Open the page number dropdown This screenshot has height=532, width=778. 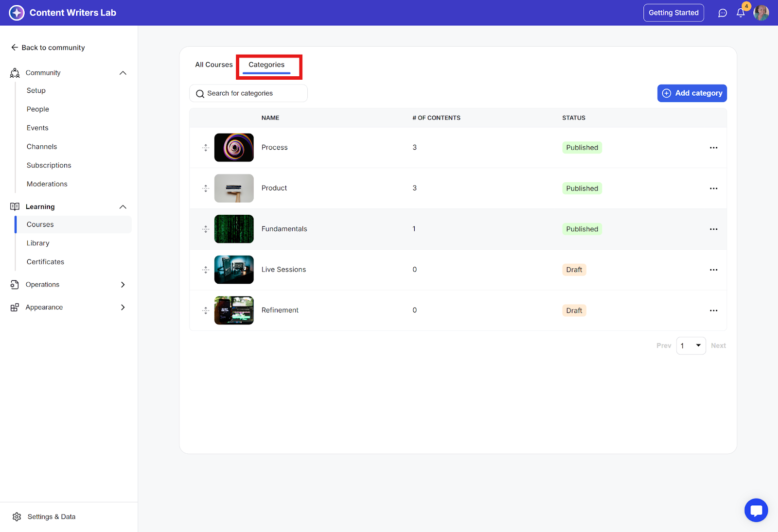691,346
